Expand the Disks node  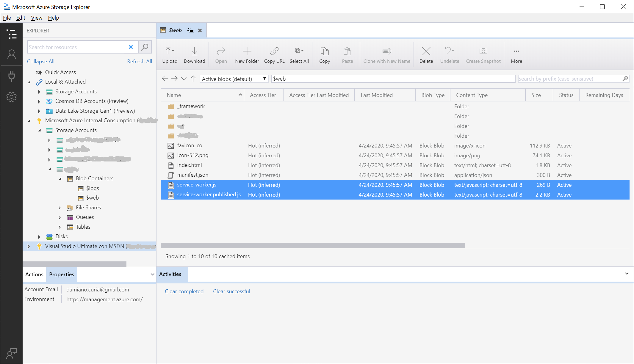(x=39, y=237)
